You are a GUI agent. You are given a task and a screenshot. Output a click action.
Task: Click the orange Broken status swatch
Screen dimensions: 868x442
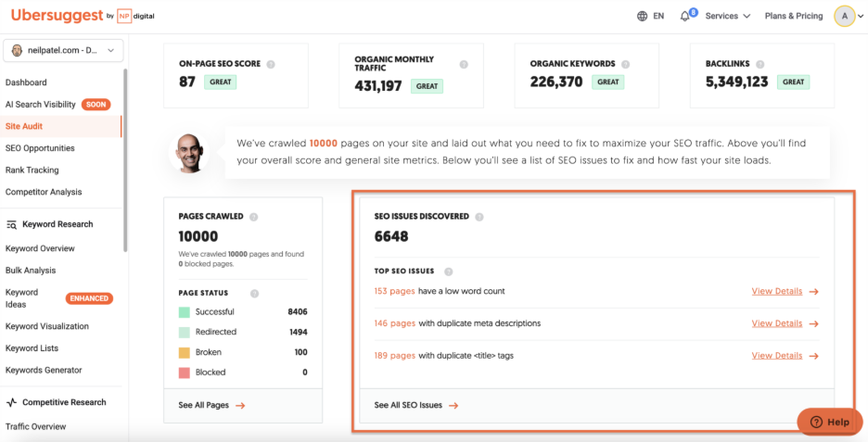[185, 352]
